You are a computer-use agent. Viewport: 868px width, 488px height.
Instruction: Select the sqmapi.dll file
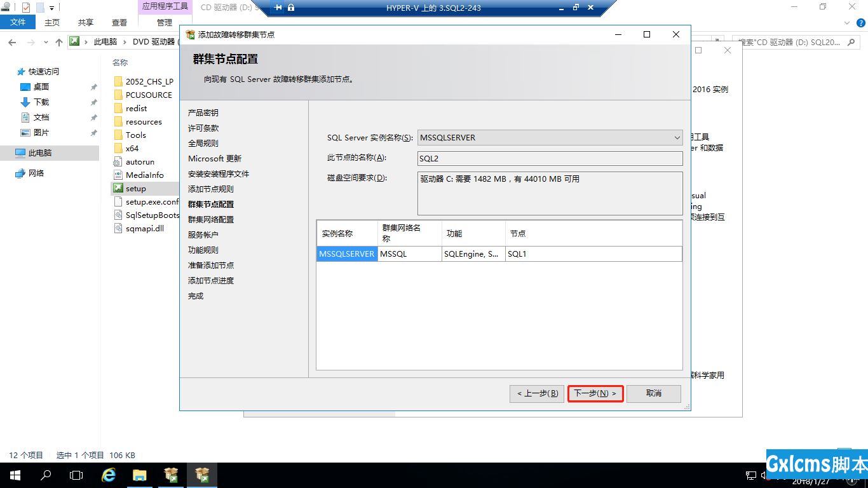(x=145, y=228)
